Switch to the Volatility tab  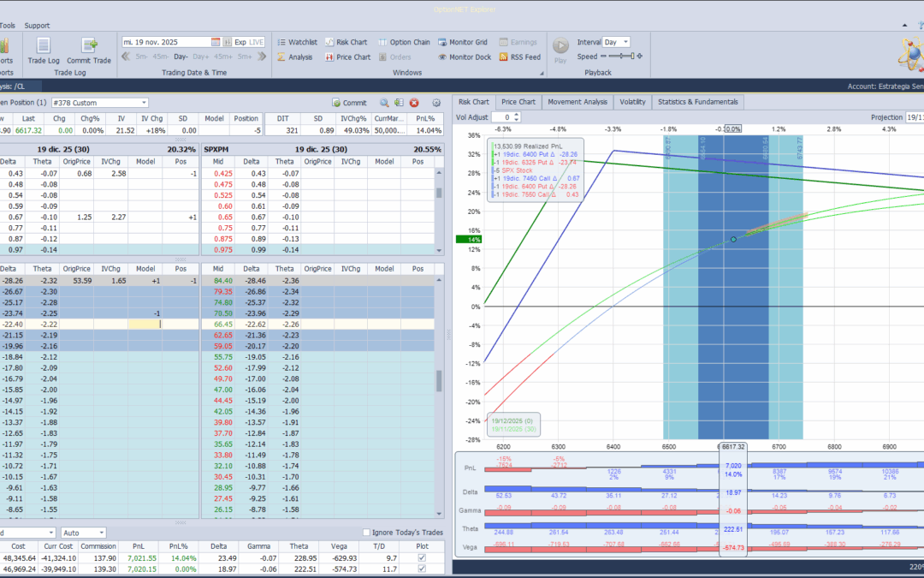coord(632,102)
